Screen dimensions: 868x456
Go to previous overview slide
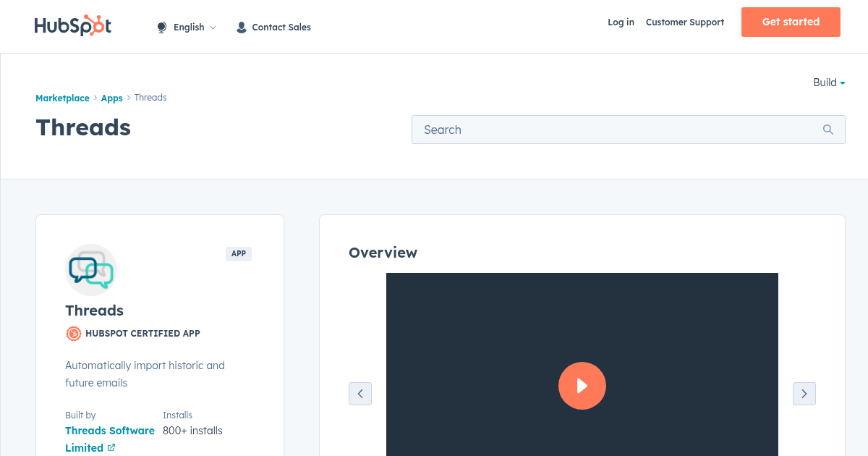pyautogui.click(x=360, y=394)
